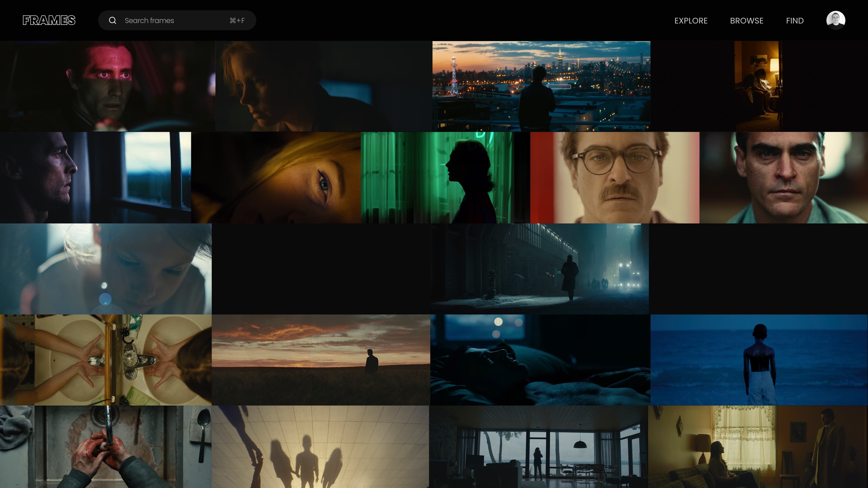The height and width of the screenshot is (488, 868).
Task: Open frame of man in profile by window
Action: tap(95, 178)
